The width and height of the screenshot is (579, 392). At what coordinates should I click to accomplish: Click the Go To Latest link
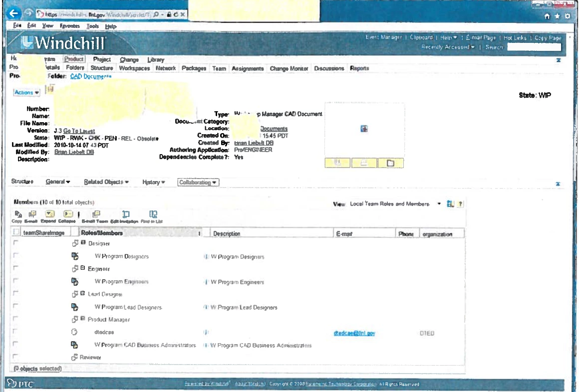[79, 131]
